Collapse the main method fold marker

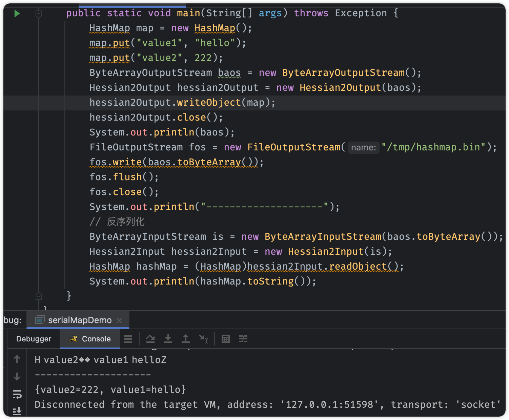(39, 14)
